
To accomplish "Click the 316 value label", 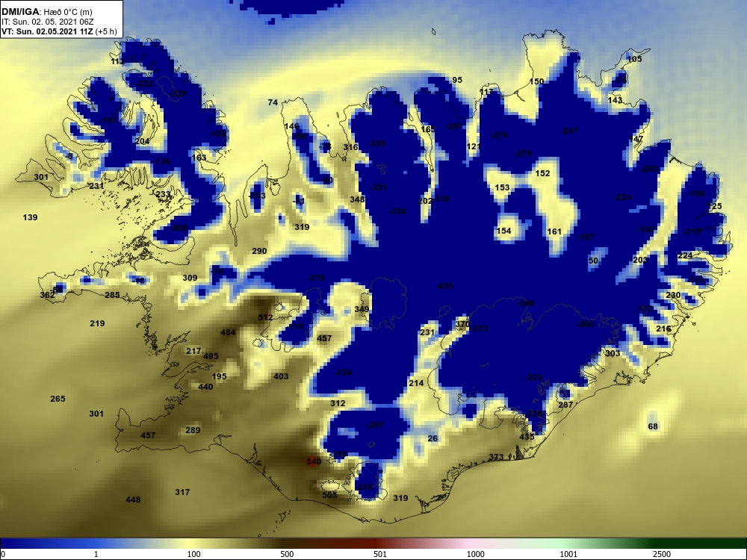I will tap(350, 147).
